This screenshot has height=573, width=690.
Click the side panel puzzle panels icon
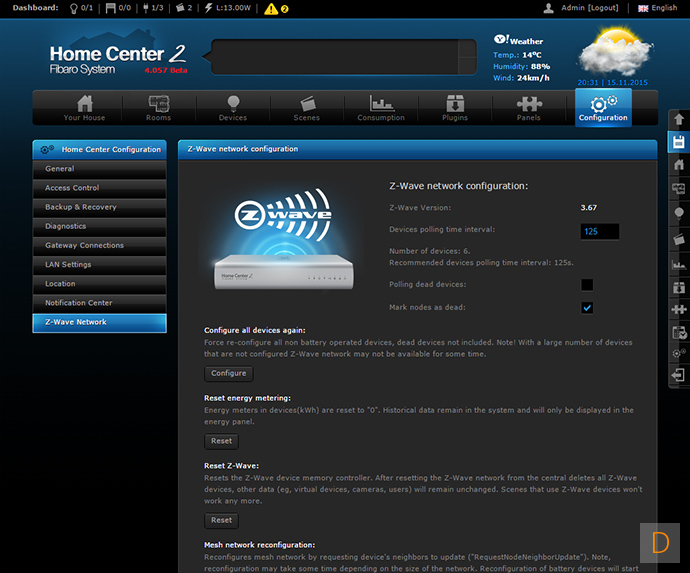pos(679,309)
